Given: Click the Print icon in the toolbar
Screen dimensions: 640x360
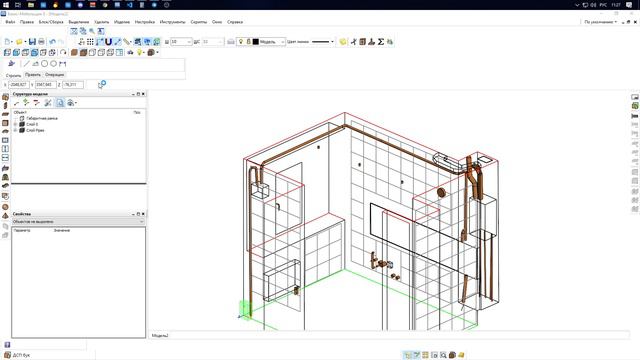Looking at the screenshot, I should coord(41,42).
